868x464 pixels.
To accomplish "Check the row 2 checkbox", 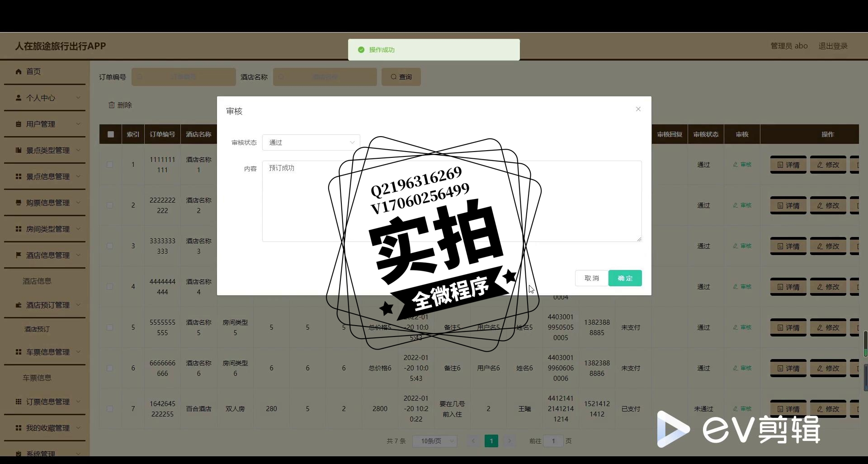I will [110, 205].
